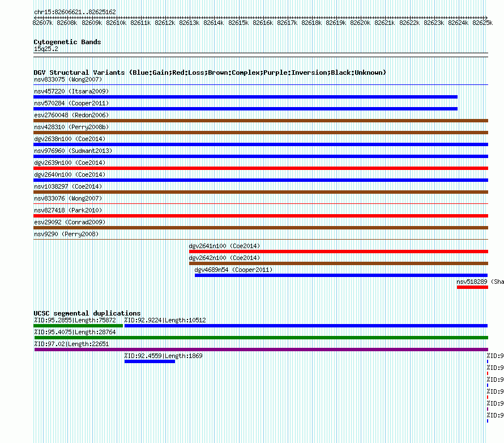Click the nsv1038297 (Coe2014) label

pos(68,186)
